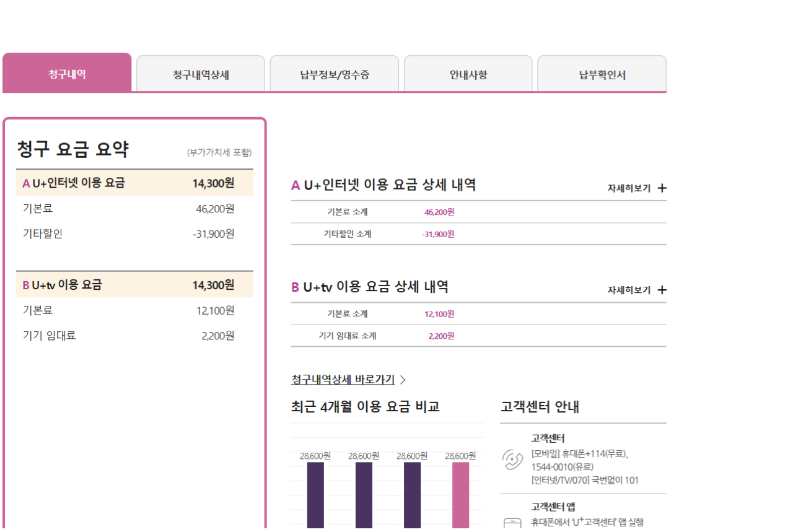Go to the 안내사항 tab
The width and height of the screenshot is (811, 532).
pos(468,75)
